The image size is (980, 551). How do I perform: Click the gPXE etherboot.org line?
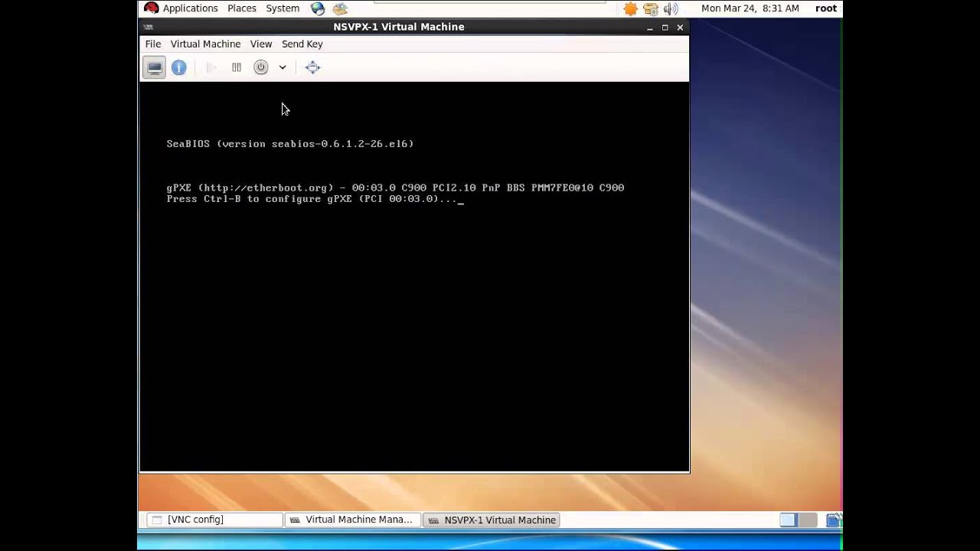pos(395,187)
